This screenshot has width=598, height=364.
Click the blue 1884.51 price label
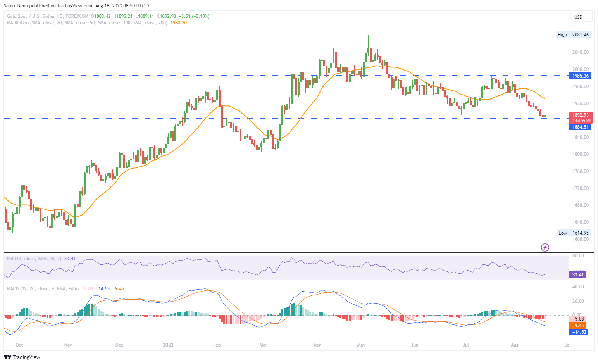(x=581, y=127)
